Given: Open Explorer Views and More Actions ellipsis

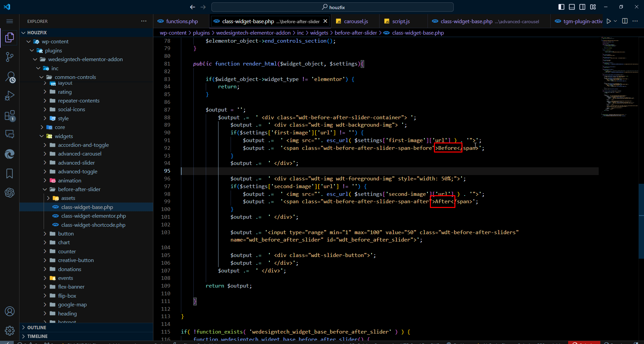Looking at the screenshot, I should 144,21.
